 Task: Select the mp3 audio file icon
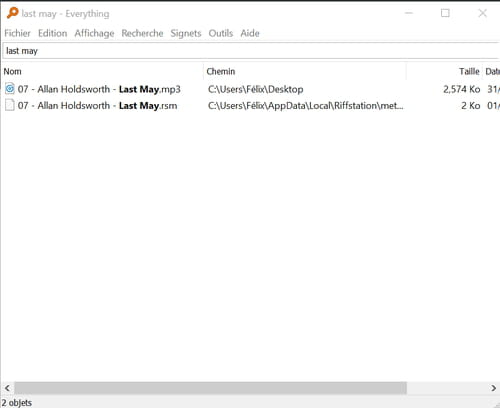(x=10, y=89)
